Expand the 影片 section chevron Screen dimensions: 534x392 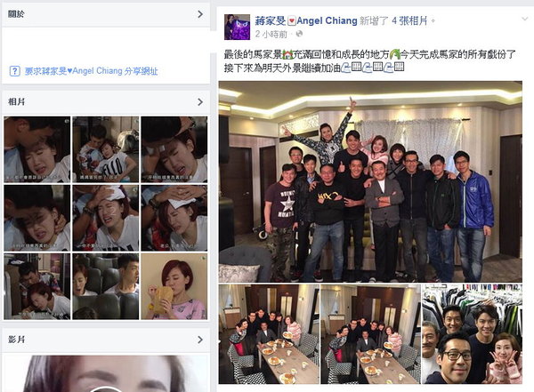[200, 340]
